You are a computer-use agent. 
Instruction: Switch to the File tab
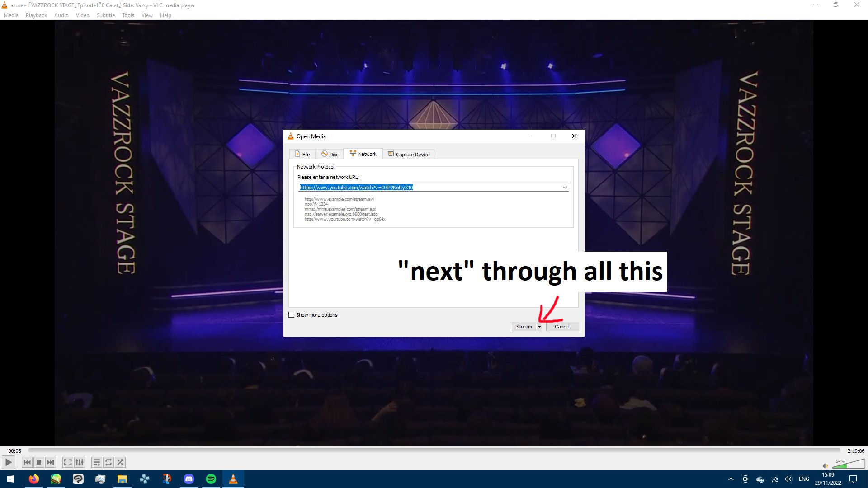302,155
